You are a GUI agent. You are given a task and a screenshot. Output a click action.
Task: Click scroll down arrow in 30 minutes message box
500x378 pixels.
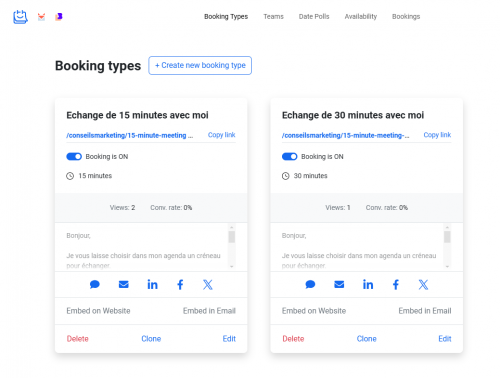click(x=447, y=266)
